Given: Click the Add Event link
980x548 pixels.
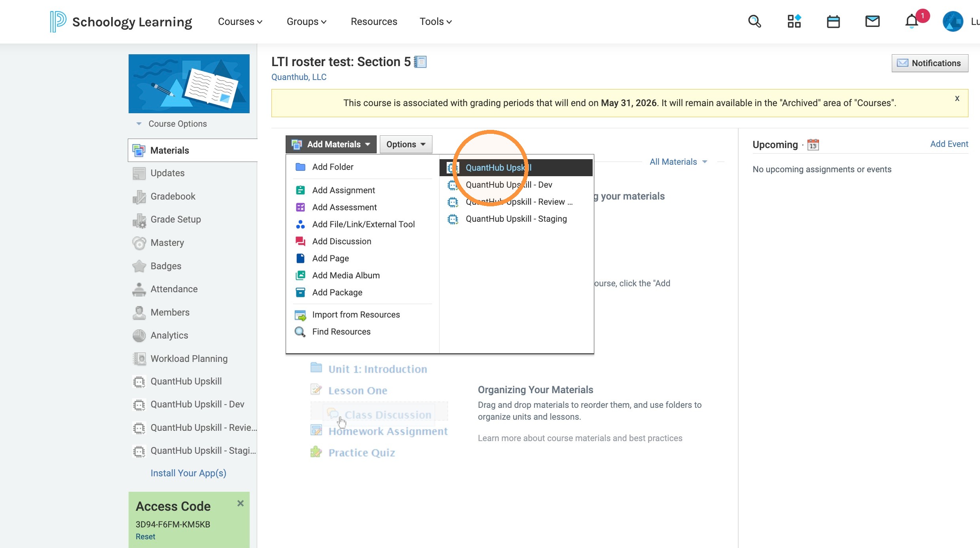Looking at the screenshot, I should [949, 144].
